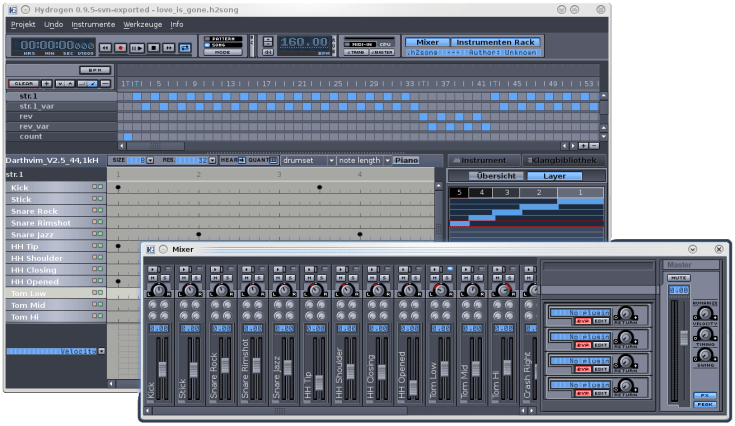Viewport: 735px width, 426px height.
Task: Click the rewind to start button
Action: click(105, 47)
